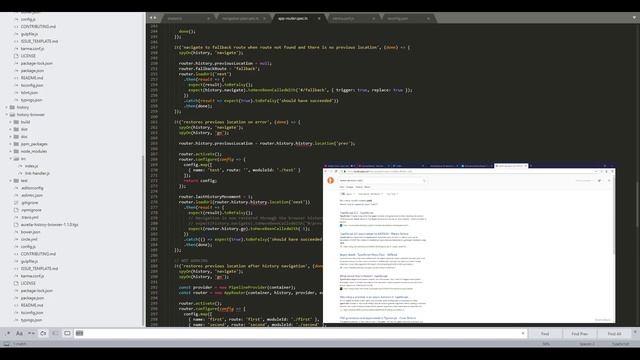
Task: Click the search magnifier icon in browser
Action: pos(424,180)
